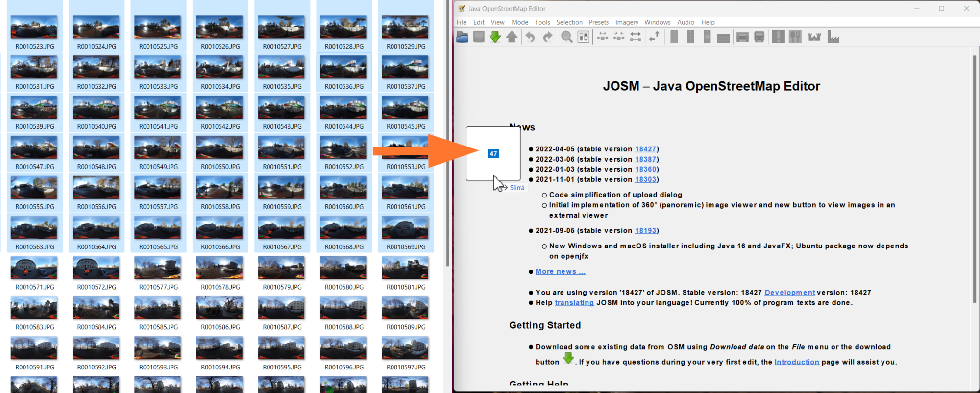Open the Edit menu
980x393 pixels.
pyautogui.click(x=479, y=22)
